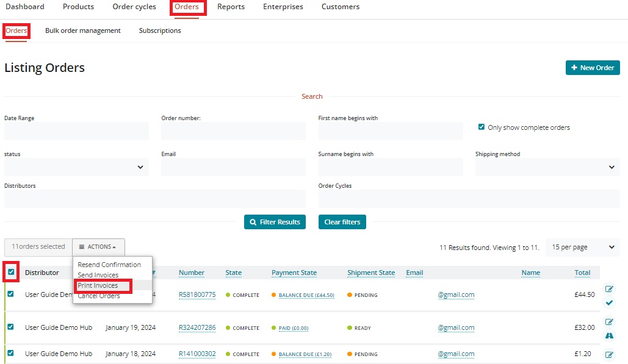Click into the Order number search field
628x364 pixels.
pyautogui.click(x=233, y=131)
